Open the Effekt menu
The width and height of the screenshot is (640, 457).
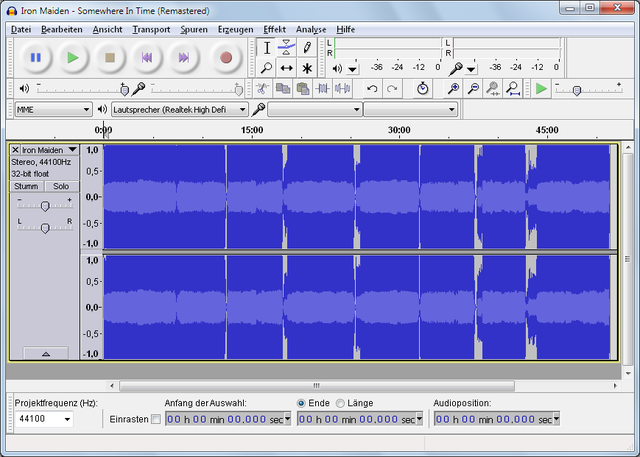(274, 29)
